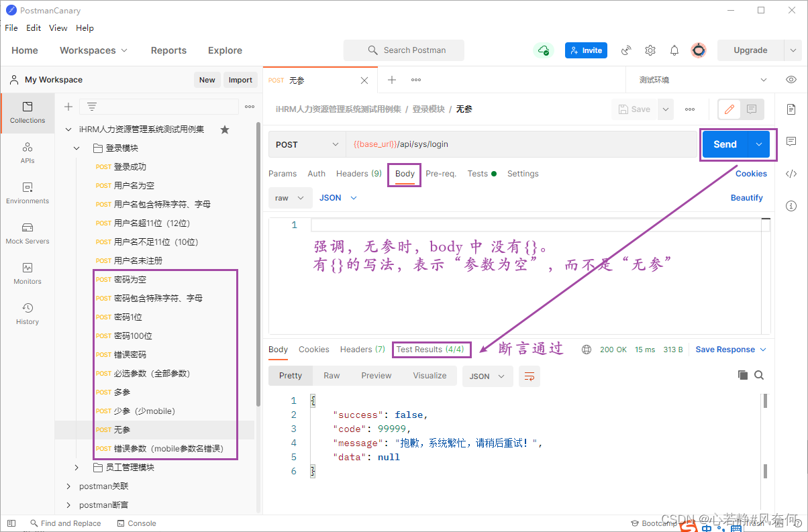
Task: Toggle line wrap in response
Action: click(529, 376)
